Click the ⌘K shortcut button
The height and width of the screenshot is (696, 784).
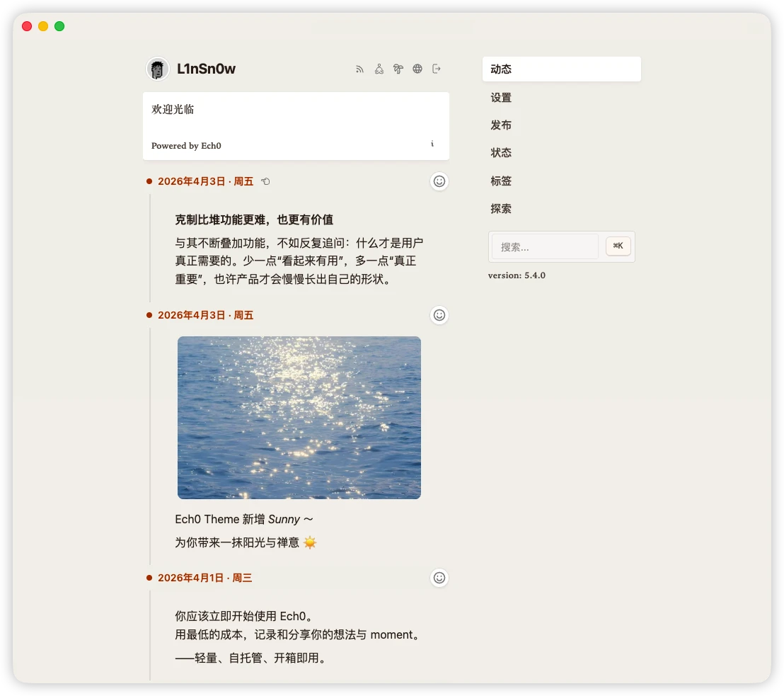pos(618,246)
